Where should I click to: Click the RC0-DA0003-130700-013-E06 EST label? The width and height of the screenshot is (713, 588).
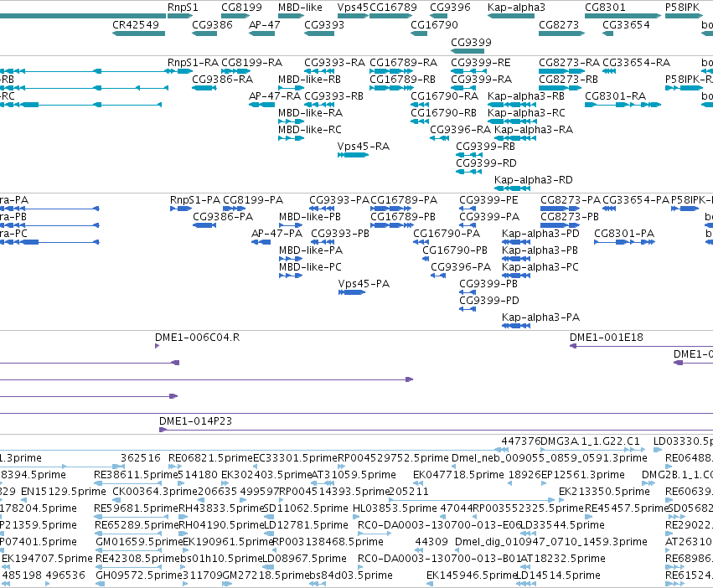(439, 525)
